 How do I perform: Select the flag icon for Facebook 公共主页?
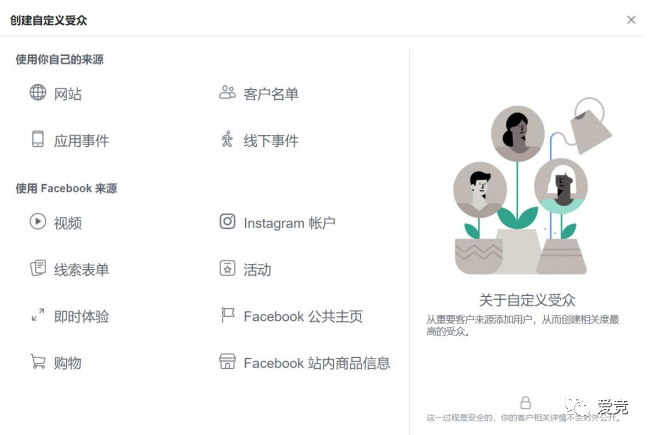228,315
